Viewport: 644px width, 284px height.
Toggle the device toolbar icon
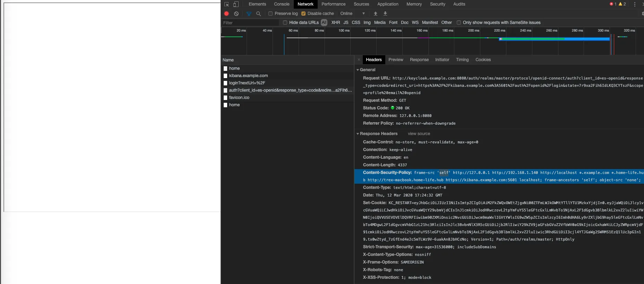pyautogui.click(x=236, y=4)
